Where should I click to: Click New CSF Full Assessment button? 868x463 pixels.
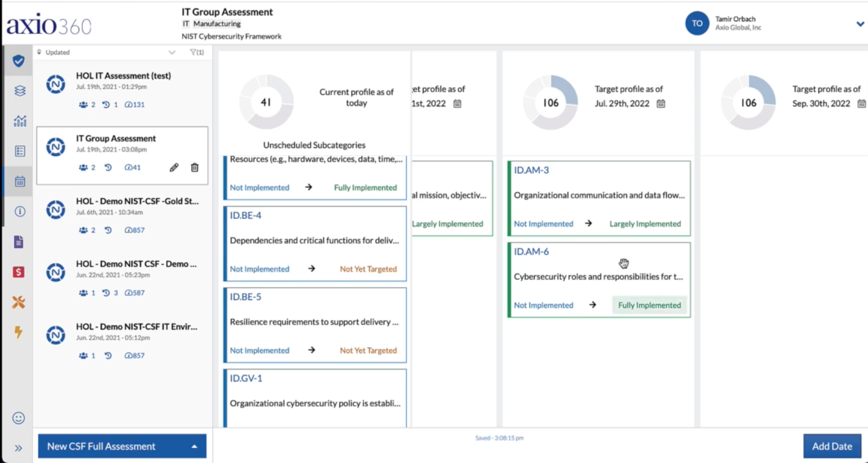coord(122,446)
